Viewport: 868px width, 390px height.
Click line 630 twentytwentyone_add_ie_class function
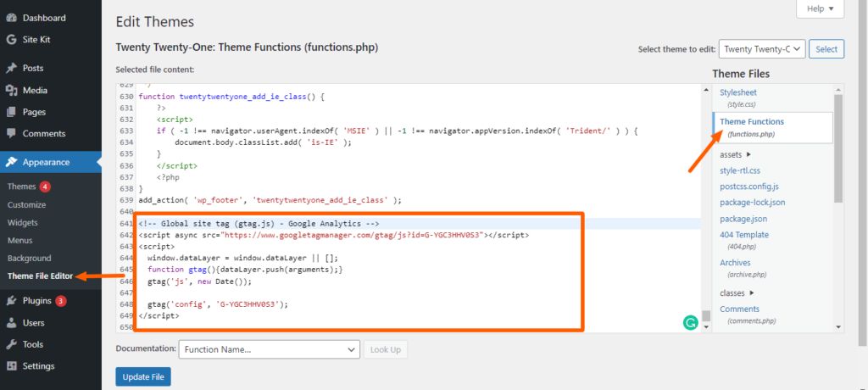231,97
